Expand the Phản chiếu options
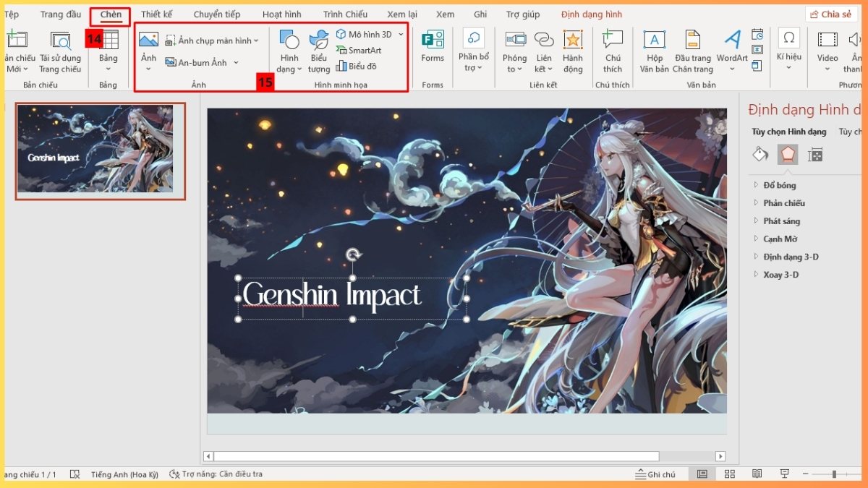The image size is (868, 488). click(x=786, y=202)
